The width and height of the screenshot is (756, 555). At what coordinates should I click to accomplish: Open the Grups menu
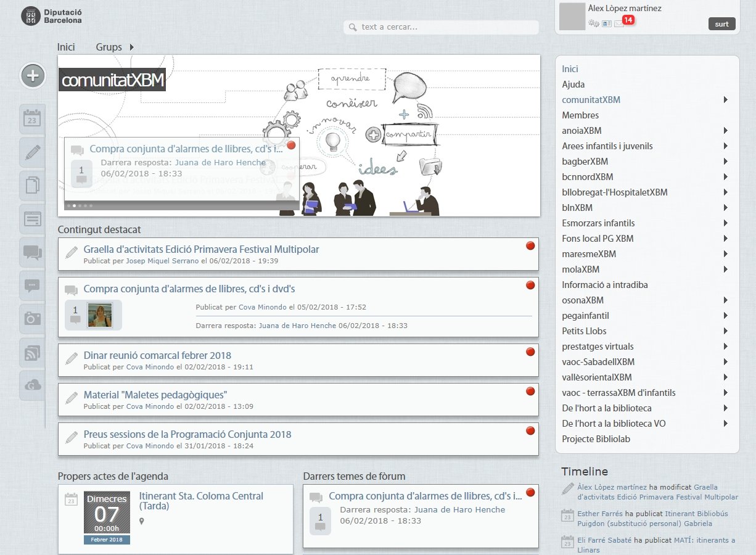[x=109, y=47]
